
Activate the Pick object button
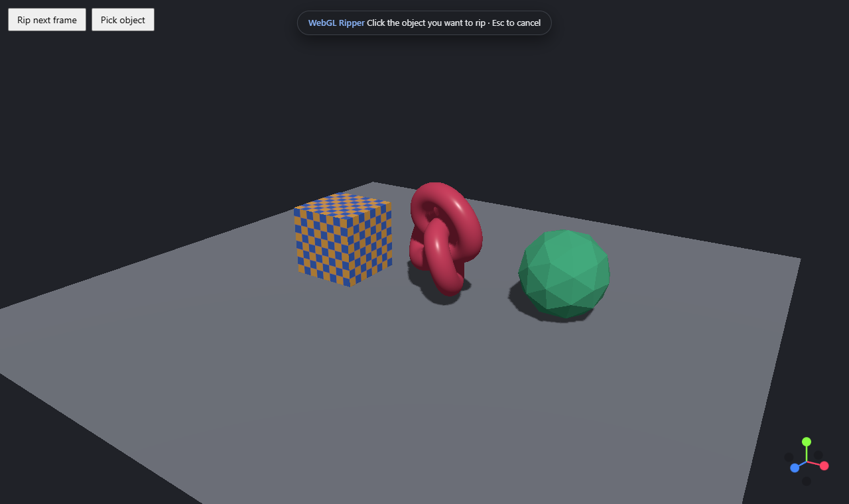click(123, 20)
